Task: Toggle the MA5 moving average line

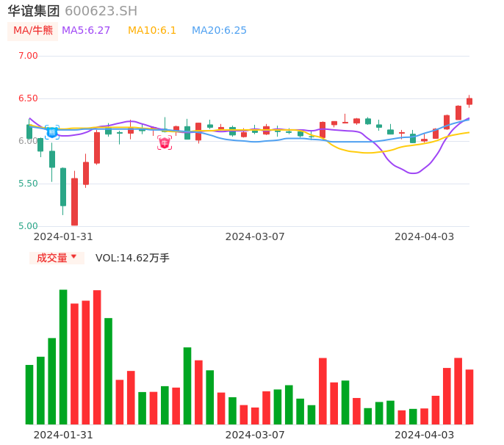Action: 86,31
